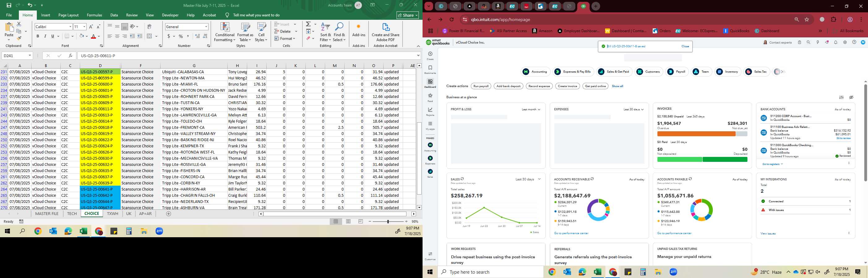Click QuickBooks help question icon

[854, 42]
